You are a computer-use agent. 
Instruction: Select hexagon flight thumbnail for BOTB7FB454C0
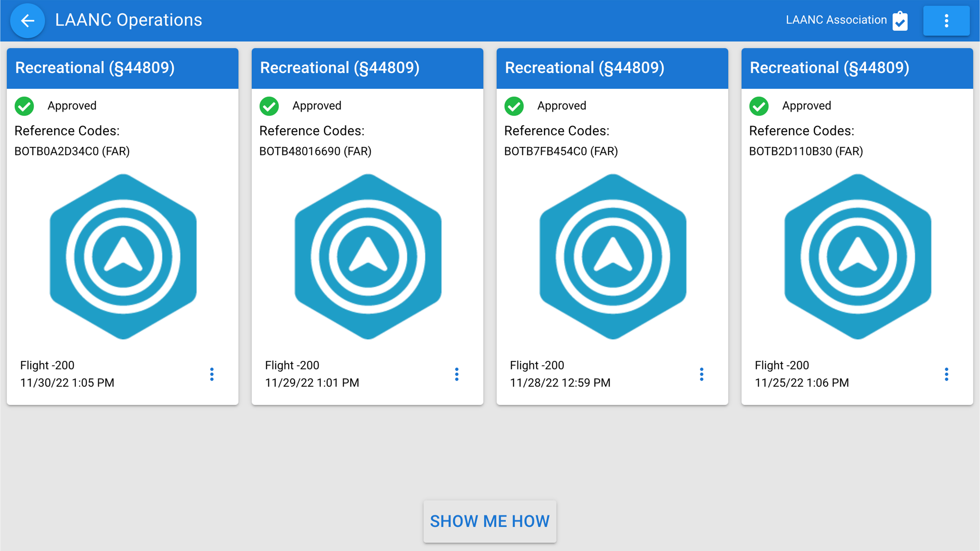tap(613, 257)
